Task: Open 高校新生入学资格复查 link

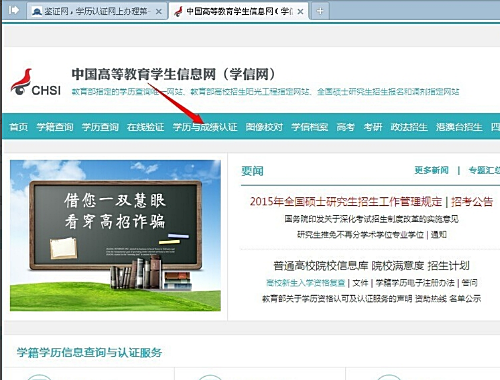Action: pos(306,283)
